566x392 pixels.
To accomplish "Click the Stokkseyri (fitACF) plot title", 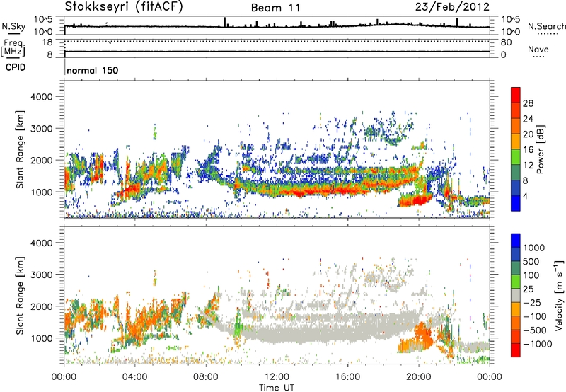I will 124,6.
